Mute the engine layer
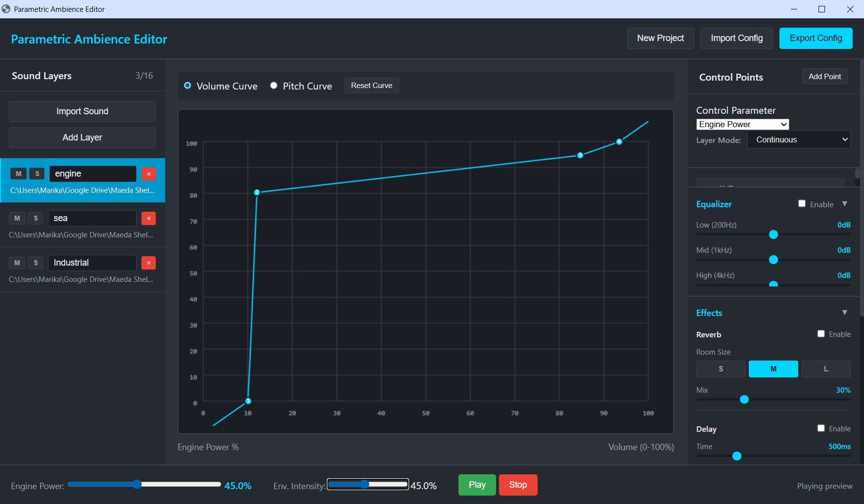Viewport: 864px width, 504px height. pyautogui.click(x=19, y=174)
